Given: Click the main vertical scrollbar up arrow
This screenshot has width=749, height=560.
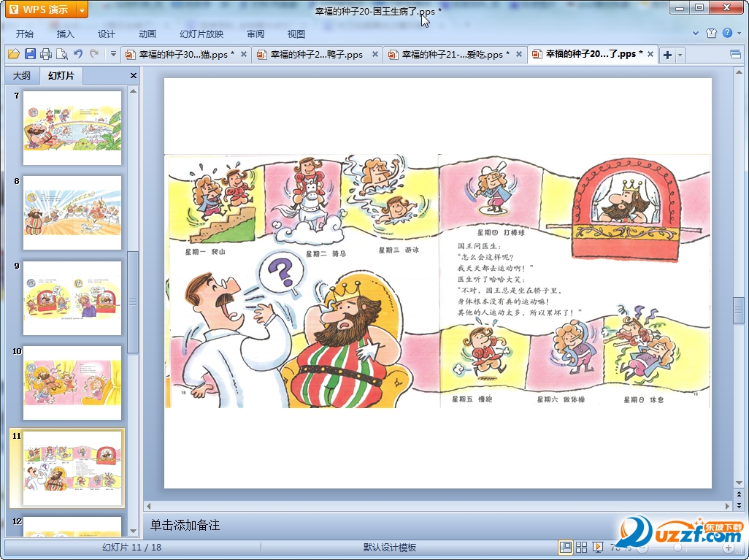Looking at the screenshot, I should [739, 72].
